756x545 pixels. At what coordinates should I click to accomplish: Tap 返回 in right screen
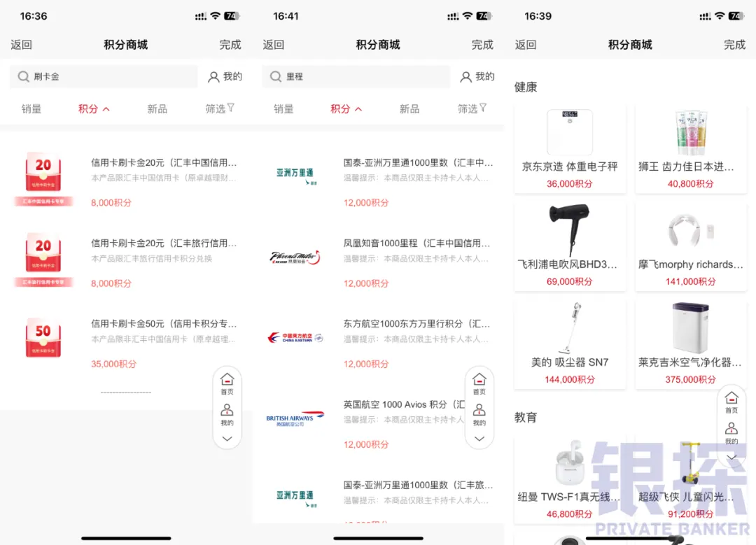526,45
